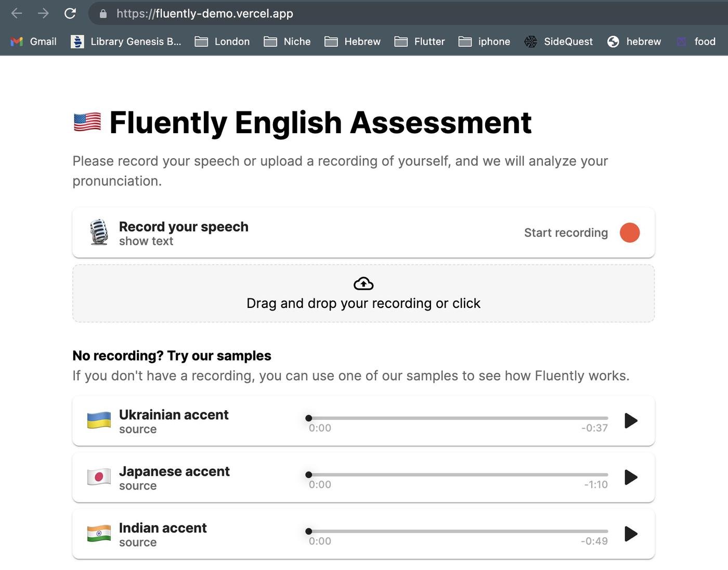This screenshot has width=728, height=570.
Task: Open the Library Genesis bookmark
Action: click(126, 42)
